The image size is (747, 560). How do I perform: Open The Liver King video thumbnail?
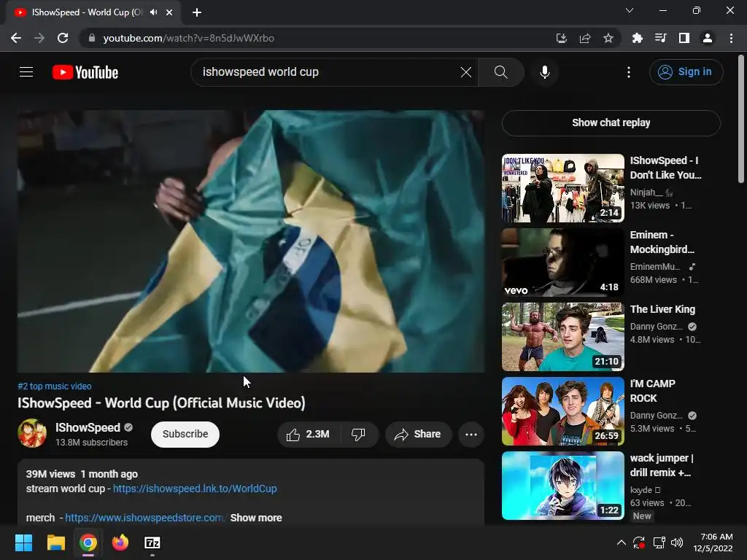[x=563, y=337]
